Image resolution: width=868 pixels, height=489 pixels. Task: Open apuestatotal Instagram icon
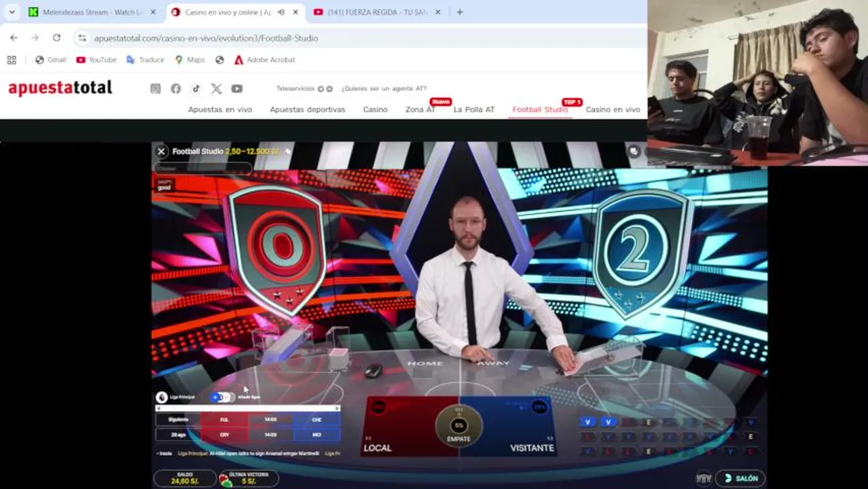click(156, 88)
